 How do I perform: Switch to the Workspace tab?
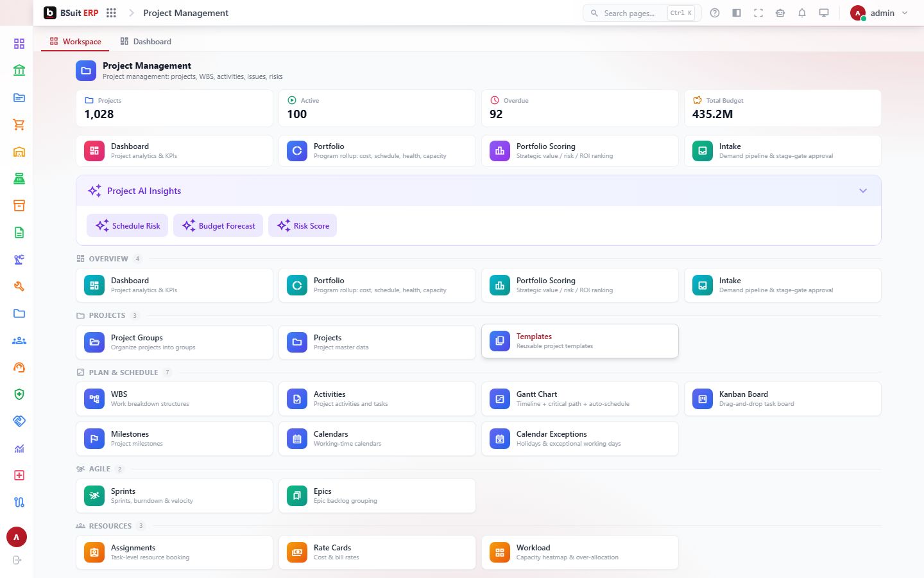pos(75,42)
